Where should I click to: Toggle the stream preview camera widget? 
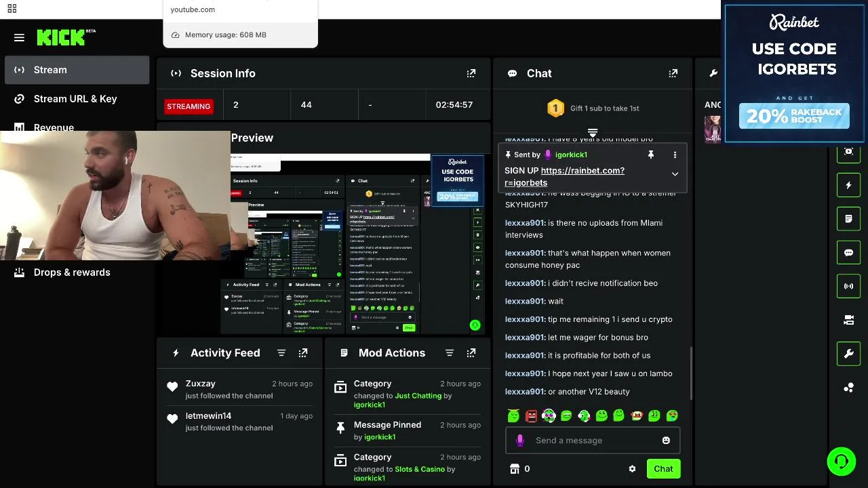848,152
